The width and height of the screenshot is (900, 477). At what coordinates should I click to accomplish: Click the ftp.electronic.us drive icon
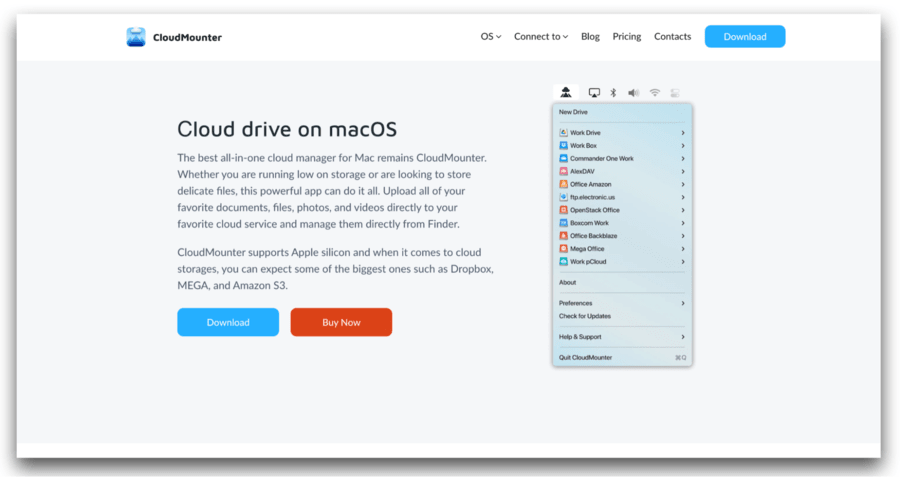564,197
